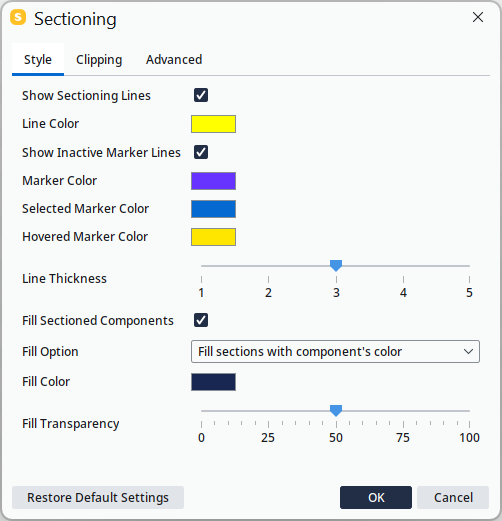The image size is (502, 521).
Task: Open the Fill Option dropdown
Action: [x=335, y=351]
